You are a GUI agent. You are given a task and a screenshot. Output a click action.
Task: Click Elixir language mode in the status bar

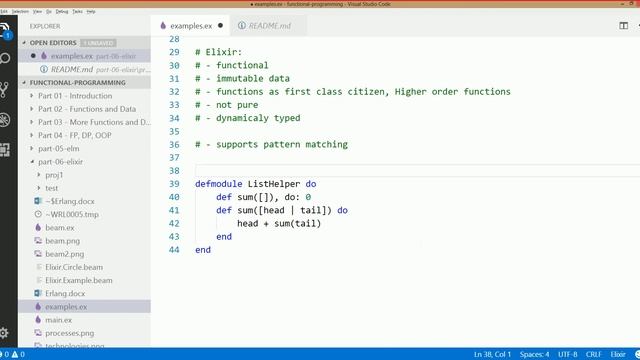[618, 354]
